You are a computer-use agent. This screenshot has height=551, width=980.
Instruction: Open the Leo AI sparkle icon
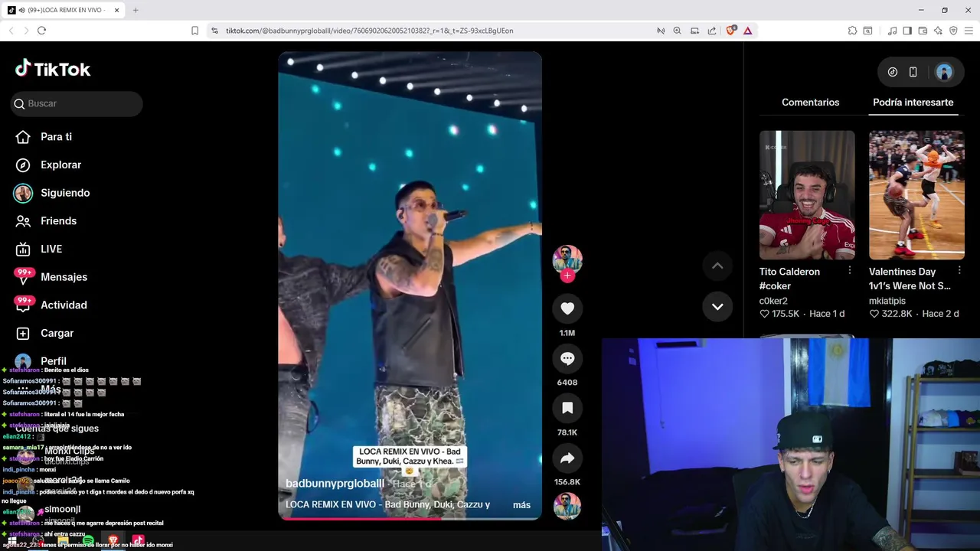click(938, 31)
